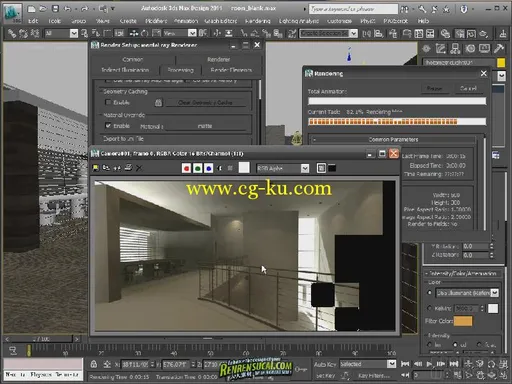Uncheck the Material Override Enable checkbox
The width and height of the screenshot is (512, 384).
[x=108, y=126]
